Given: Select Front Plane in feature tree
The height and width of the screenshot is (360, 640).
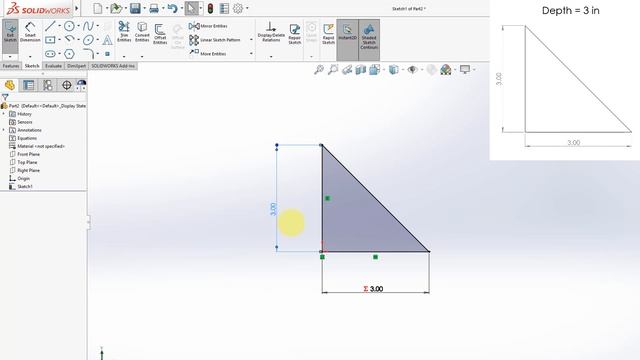Looking at the screenshot, I should pyautogui.click(x=24, y=154).
